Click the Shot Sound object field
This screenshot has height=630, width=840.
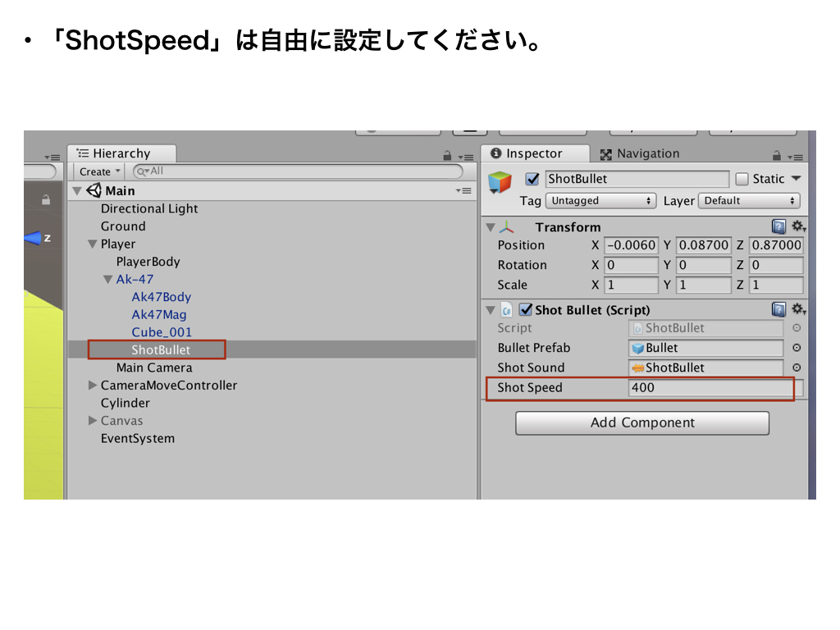(x=706, y=367)
